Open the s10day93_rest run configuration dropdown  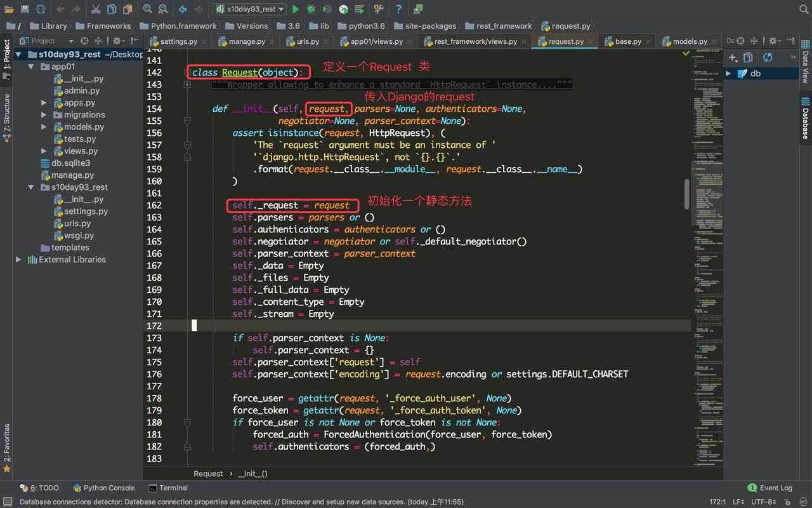[249, 9]
